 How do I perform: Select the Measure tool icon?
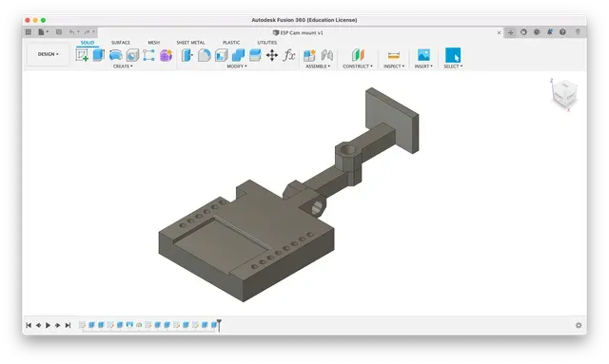point(393,55)
